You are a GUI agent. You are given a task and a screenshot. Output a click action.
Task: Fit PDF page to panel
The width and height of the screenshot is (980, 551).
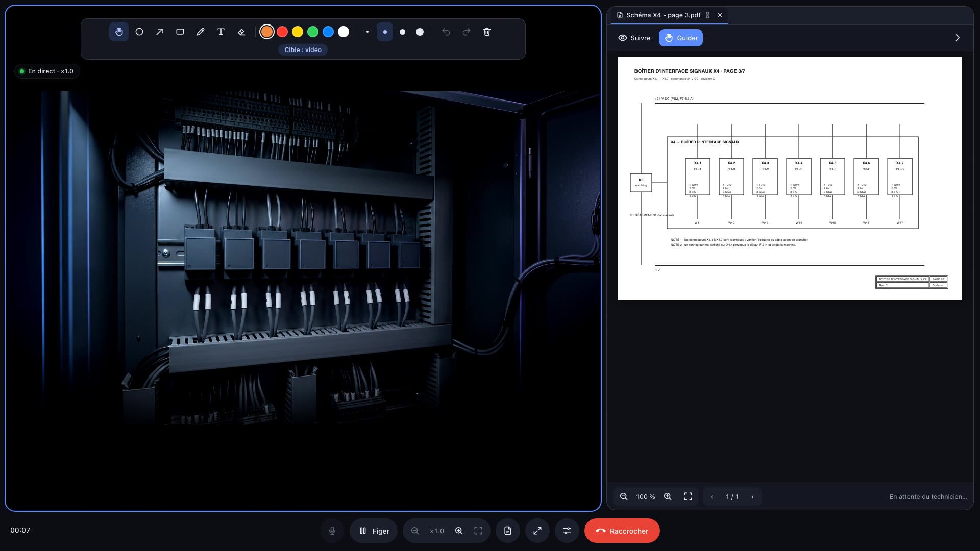688,496
